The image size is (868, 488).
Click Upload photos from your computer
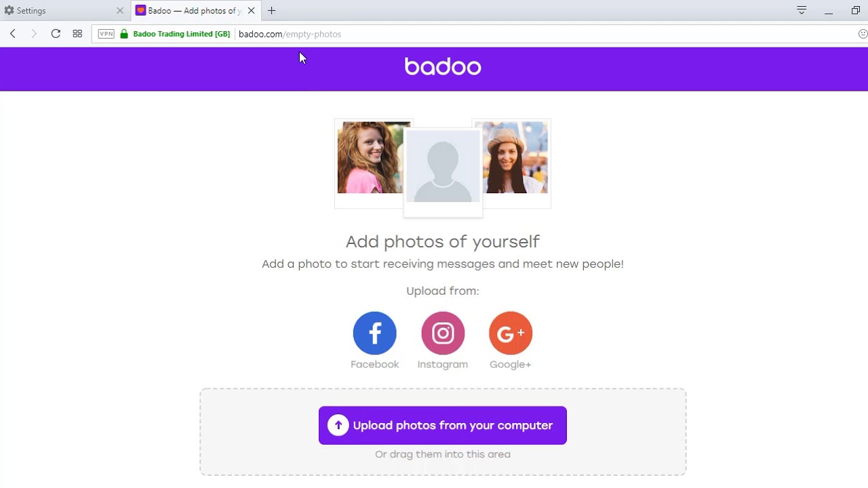[443, 426]
